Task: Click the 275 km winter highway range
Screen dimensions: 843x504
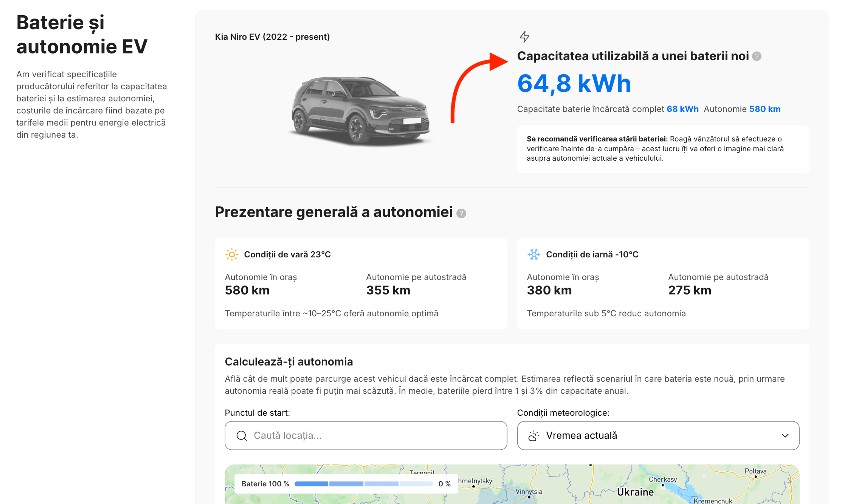Action: pos(689,290)
